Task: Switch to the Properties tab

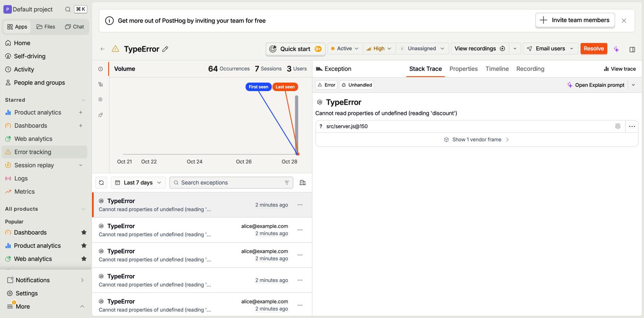Action: [x=463, y=69]
